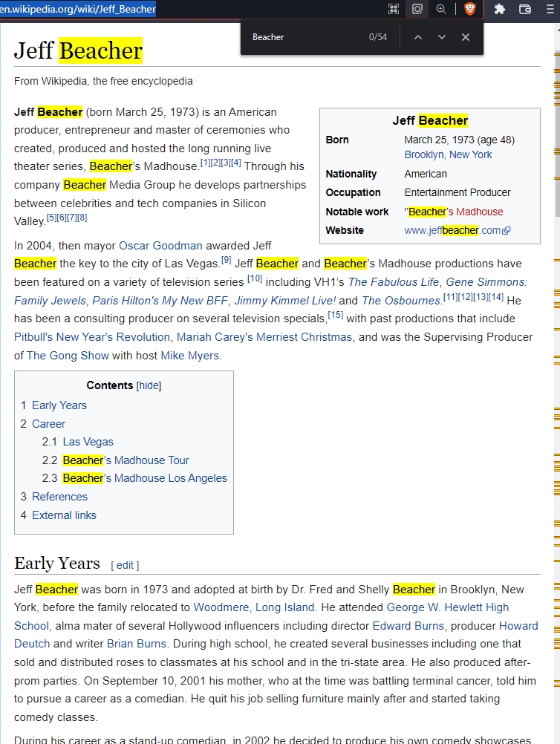This screenshot has height=744, width=560.
Task: Click citation [1] after 'Madhouse'
Action: click(x=205, y=163)
